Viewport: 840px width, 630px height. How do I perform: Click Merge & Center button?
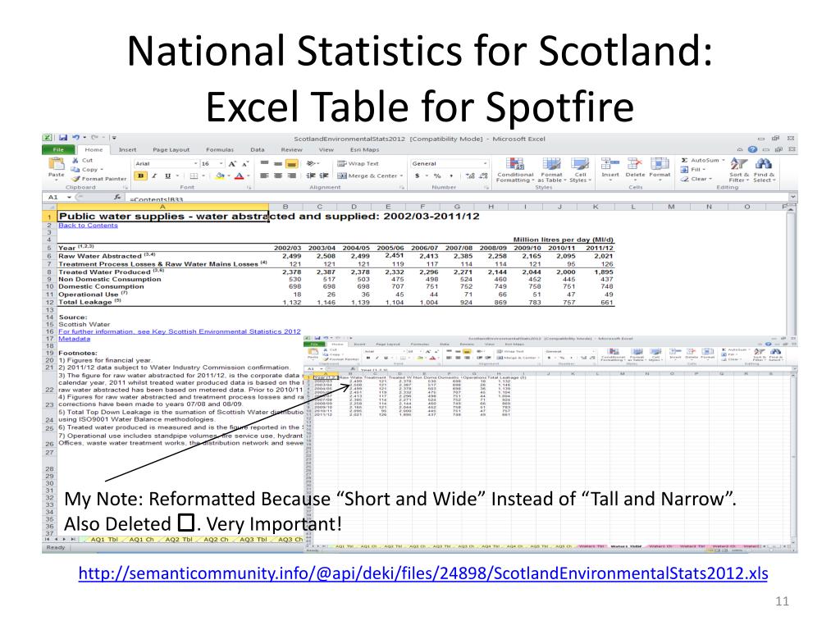[x=370, y=176]
